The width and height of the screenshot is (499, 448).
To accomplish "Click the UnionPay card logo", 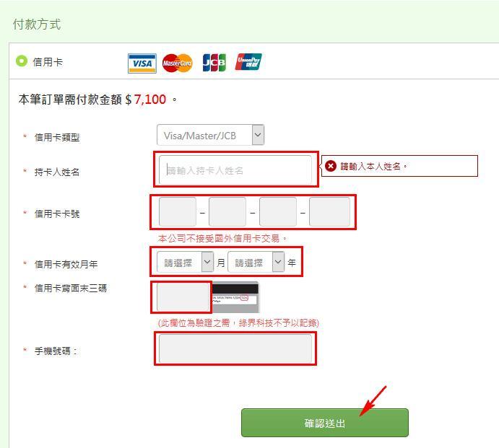I will [x=248, y=62].
